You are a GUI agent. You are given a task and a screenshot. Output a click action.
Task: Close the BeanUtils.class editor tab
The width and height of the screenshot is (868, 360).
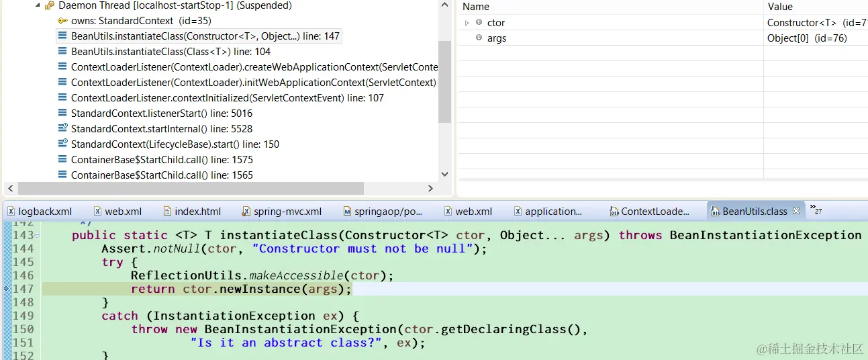point(796,211)
